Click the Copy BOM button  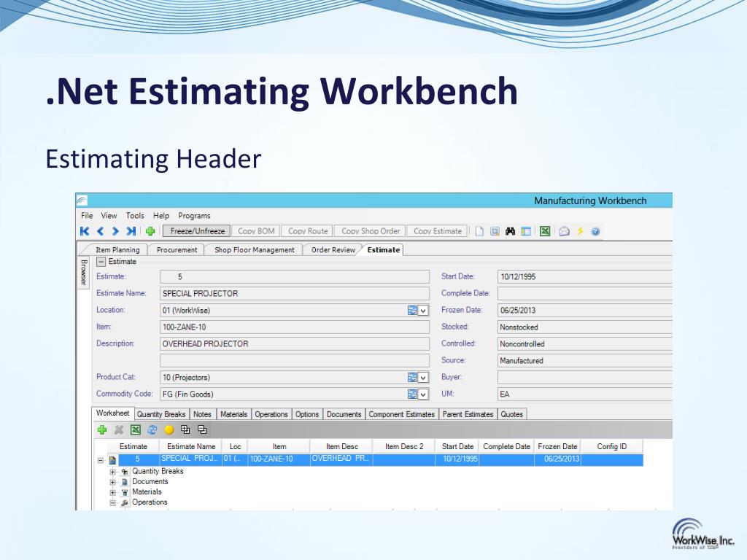click(256, 231)
